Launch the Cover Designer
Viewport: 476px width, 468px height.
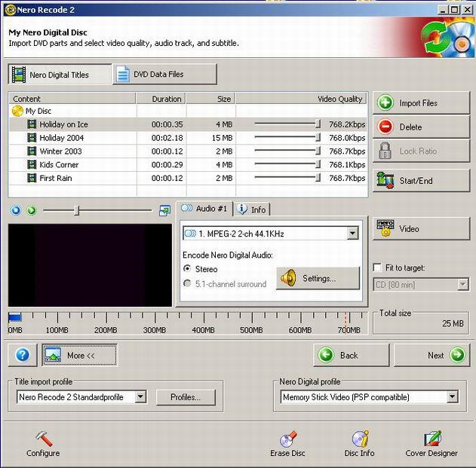tap(431, 439)
